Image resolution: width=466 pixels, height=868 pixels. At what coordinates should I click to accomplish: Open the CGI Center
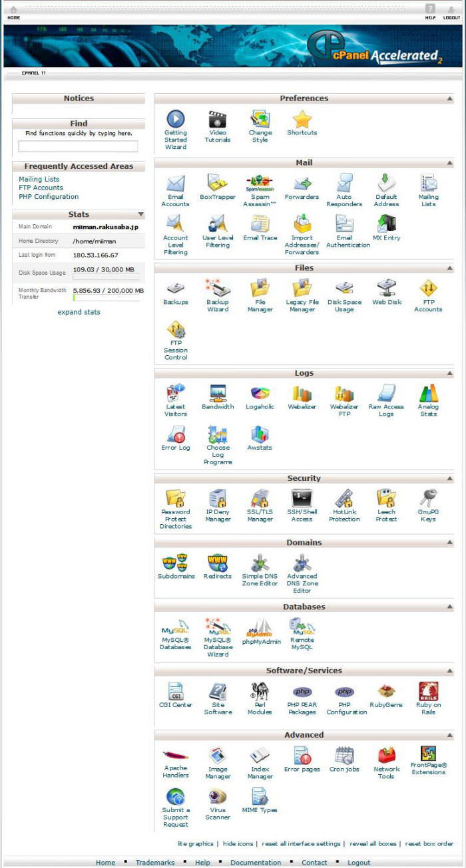(176, 691)
